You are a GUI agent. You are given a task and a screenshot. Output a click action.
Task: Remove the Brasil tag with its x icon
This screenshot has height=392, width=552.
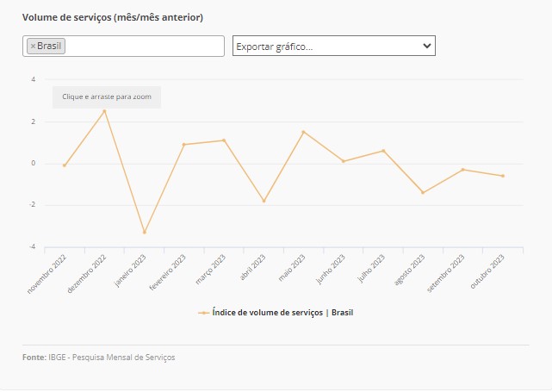tap(33, 47)
